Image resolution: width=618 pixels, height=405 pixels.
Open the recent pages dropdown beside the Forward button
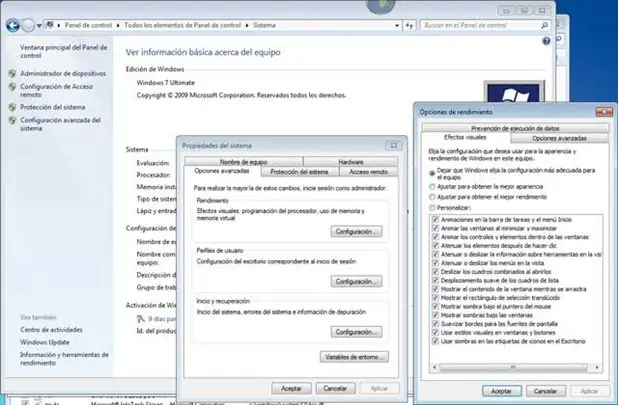coord(39,26)
